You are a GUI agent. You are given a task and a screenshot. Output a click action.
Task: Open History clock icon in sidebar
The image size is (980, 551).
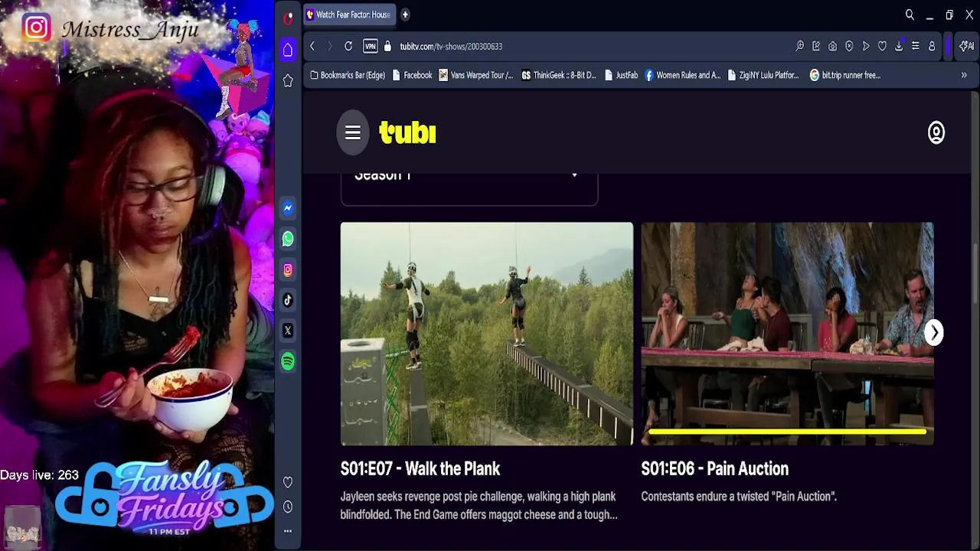(288, 507)
